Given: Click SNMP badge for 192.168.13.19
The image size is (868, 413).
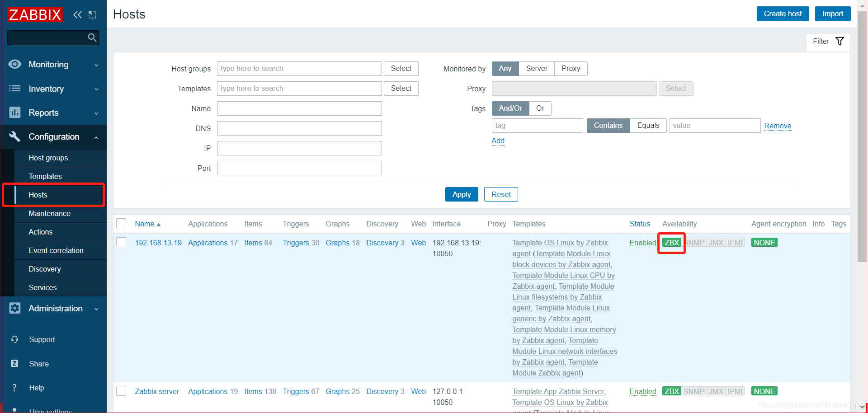Looking at the screenshot, I should click(694, 243).
